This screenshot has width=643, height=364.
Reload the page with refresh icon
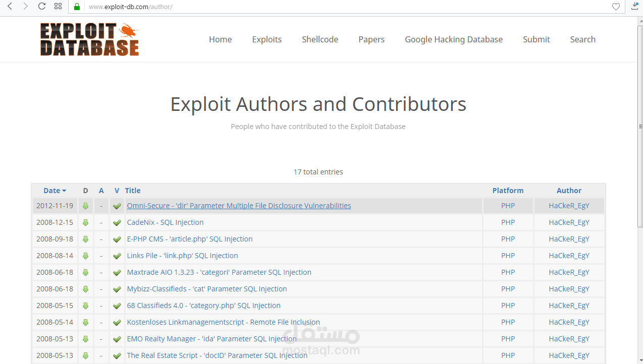(42, 7)
